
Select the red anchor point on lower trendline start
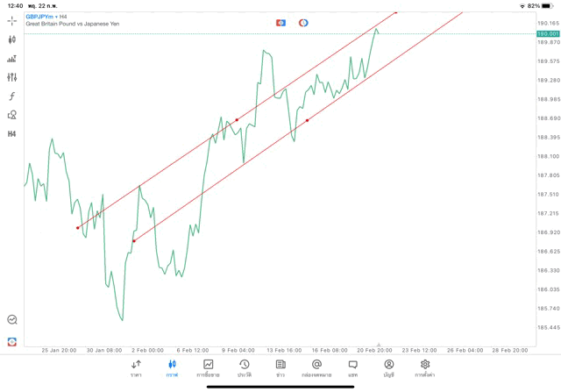tap(133, 240)
